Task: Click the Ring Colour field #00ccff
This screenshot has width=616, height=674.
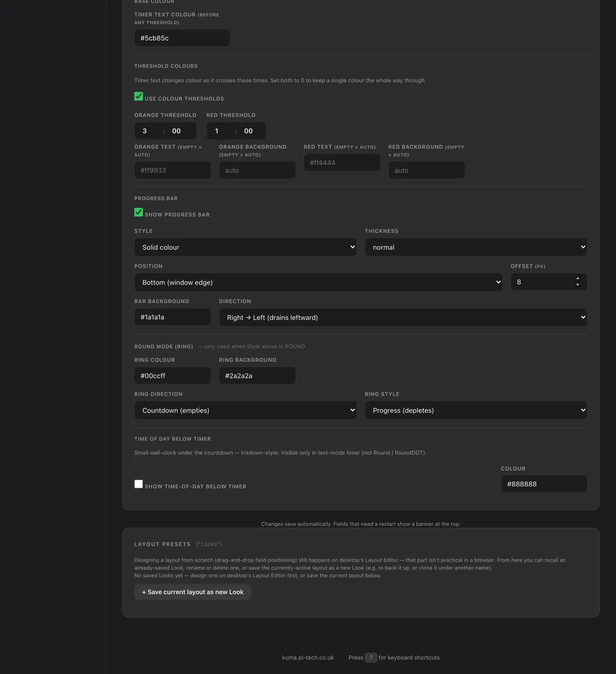Action: pyautogui.click(x=172, y=376)
